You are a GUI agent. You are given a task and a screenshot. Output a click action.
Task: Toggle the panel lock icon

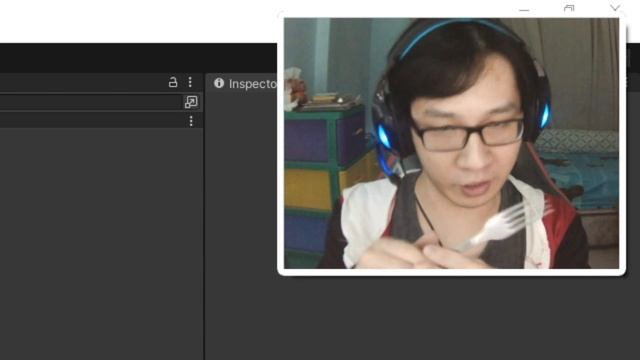(x=173, y=82)
